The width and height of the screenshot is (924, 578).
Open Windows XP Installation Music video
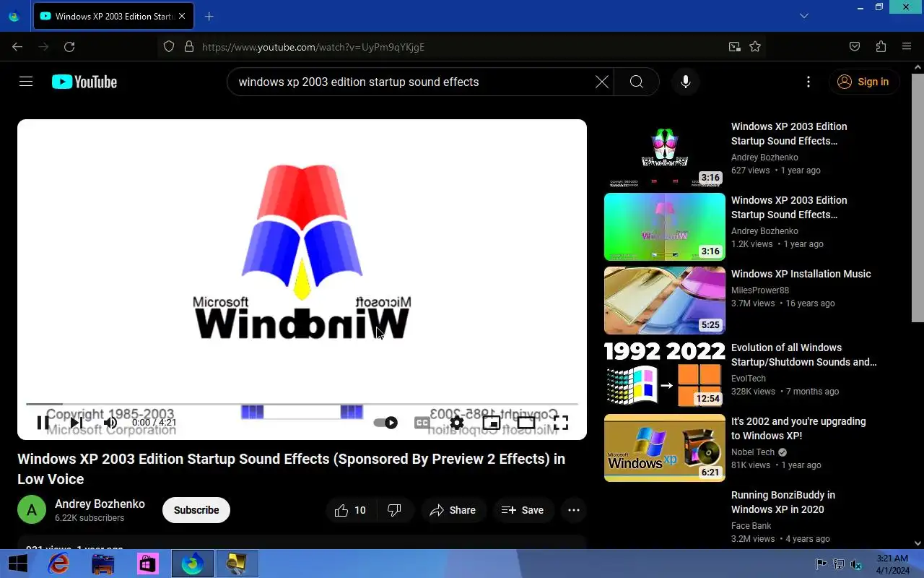coord(801,274)
